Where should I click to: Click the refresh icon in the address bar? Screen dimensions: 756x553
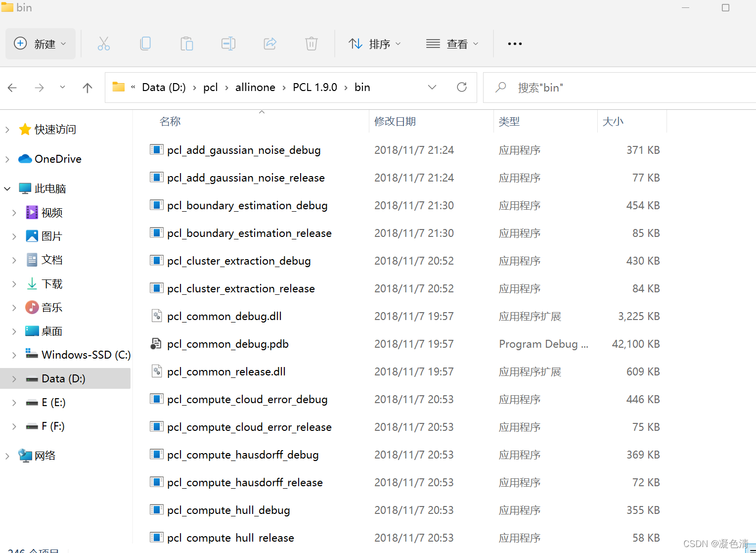coord(461,87)
